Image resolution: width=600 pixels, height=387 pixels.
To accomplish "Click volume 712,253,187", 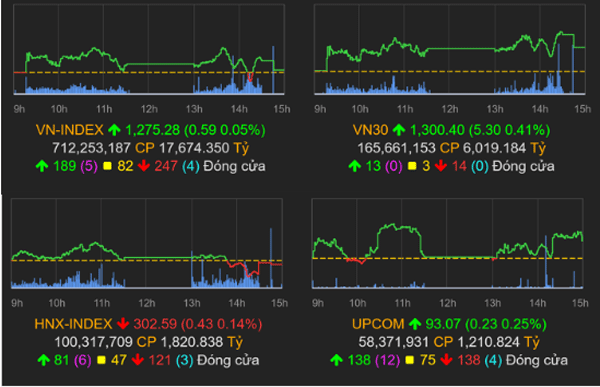I will tap(91, 148).
